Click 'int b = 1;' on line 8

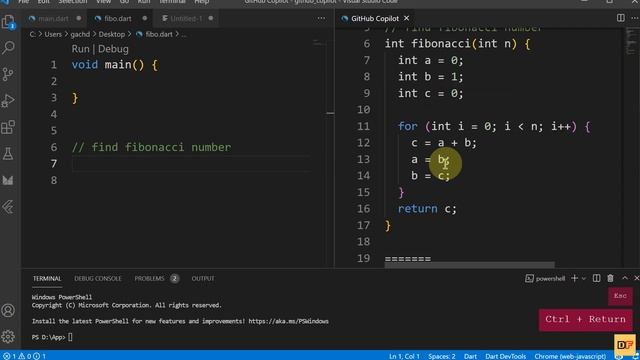click(x=431, y=77)
